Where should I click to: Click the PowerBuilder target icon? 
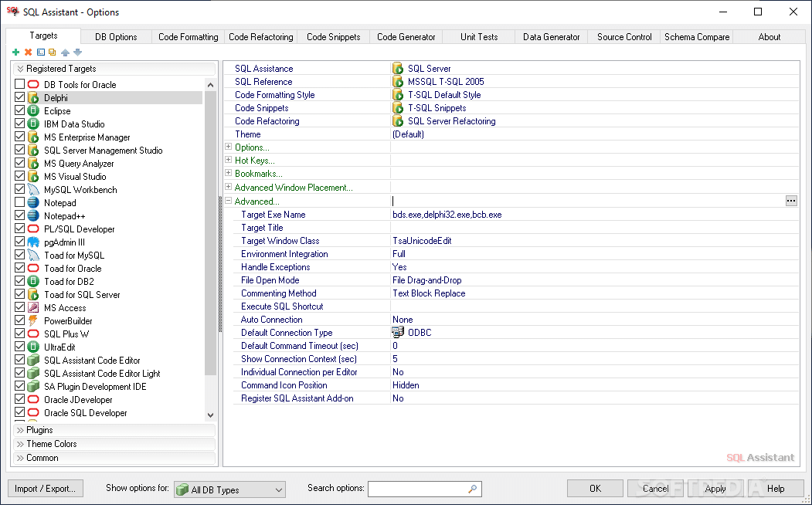click(33, 320)
